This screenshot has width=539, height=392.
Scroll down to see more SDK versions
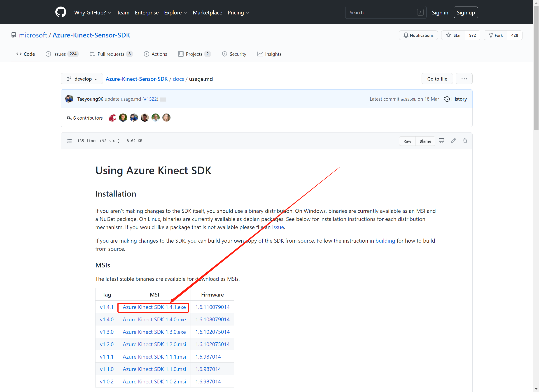(535, 388)
